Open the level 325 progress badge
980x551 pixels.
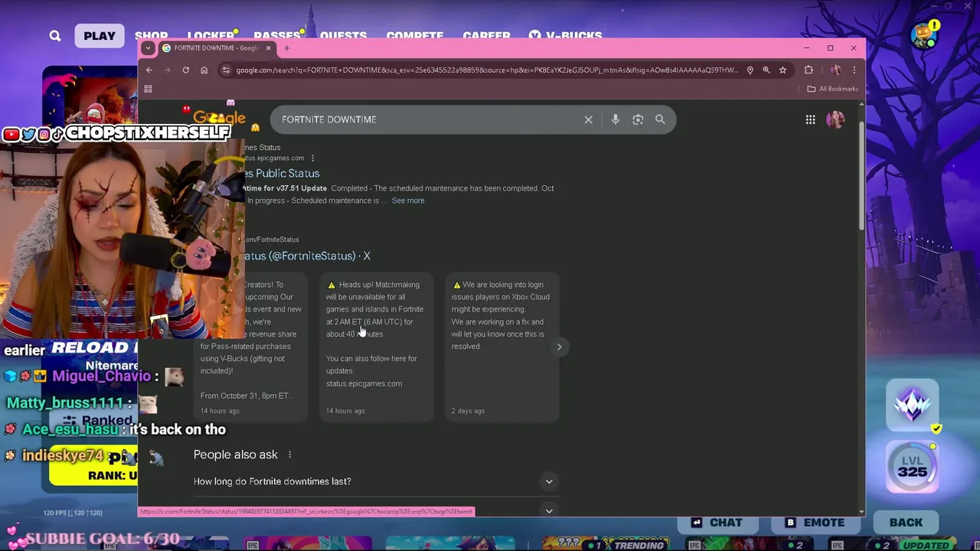point(913,466)
